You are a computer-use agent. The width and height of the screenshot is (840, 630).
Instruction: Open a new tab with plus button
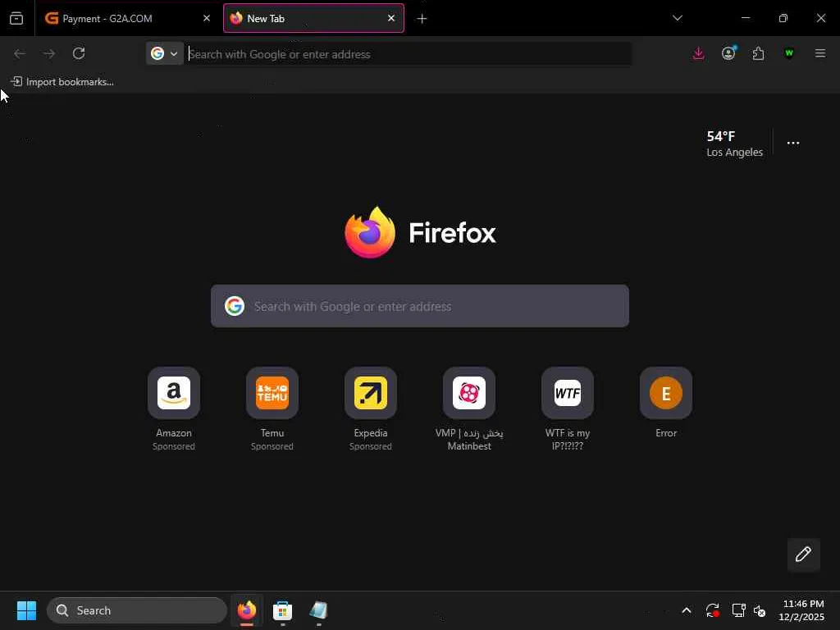tap(422, 19)
